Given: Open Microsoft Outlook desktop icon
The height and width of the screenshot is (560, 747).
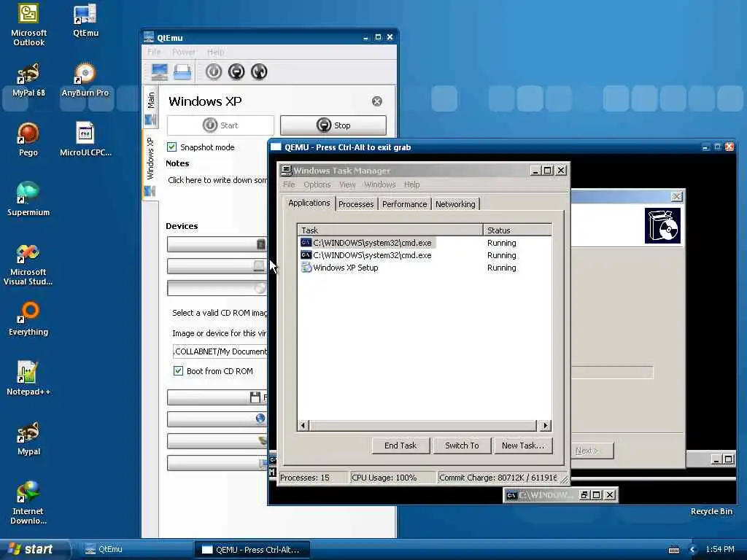Looking at the screenshot, I should pos(28,25).
